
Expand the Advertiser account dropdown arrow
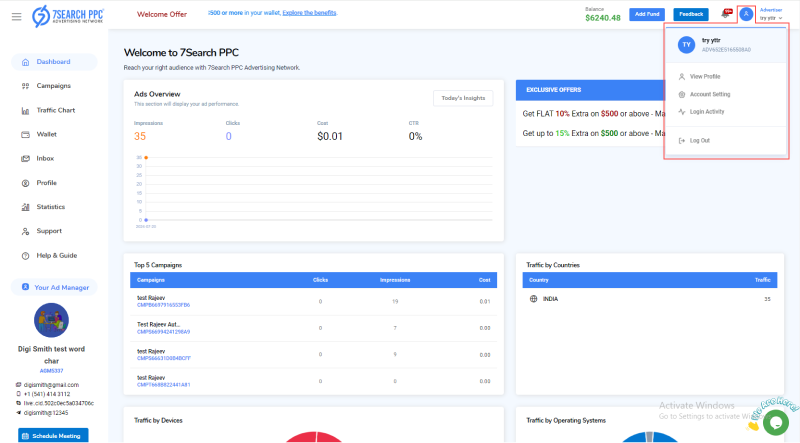[x=781, y=18]
